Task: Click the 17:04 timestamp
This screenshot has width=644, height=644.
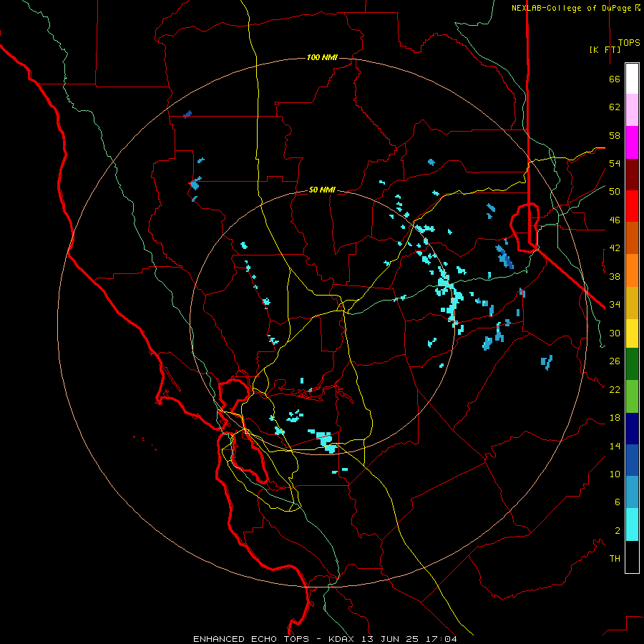Action: pos(443,639)
